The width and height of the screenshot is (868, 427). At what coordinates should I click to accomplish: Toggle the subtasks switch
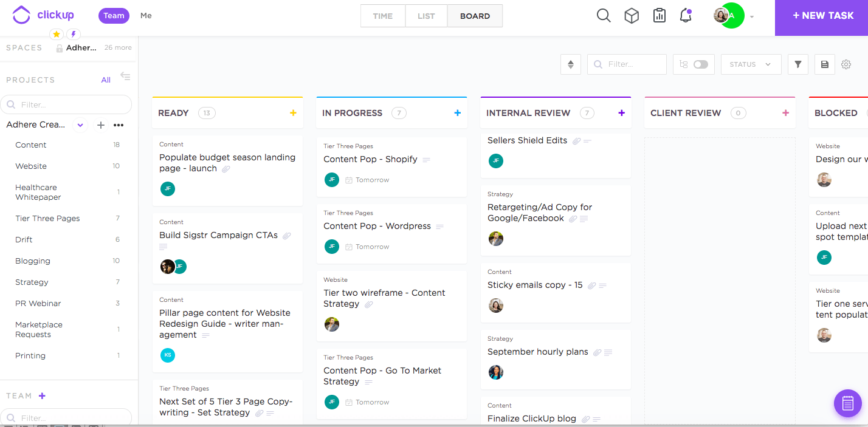[x=700, y=64]
